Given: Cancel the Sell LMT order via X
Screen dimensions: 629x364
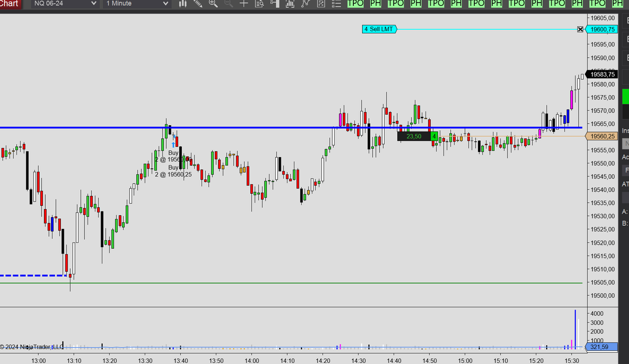Looking at the screenshot, I should click(580, 29).
